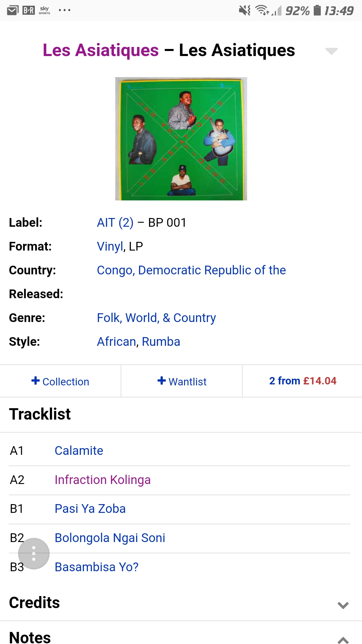Tap the battery icon in status bar
362x644 pixels.
pyautogui.click(x=317, y=10)
